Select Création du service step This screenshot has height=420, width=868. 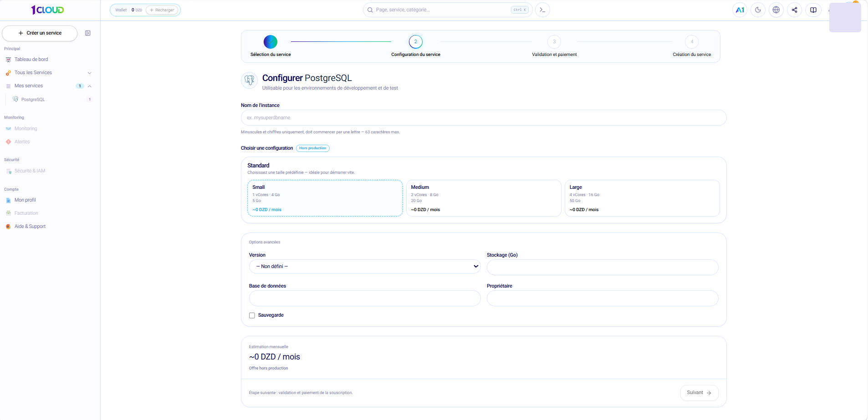click(x=692, y=46)
